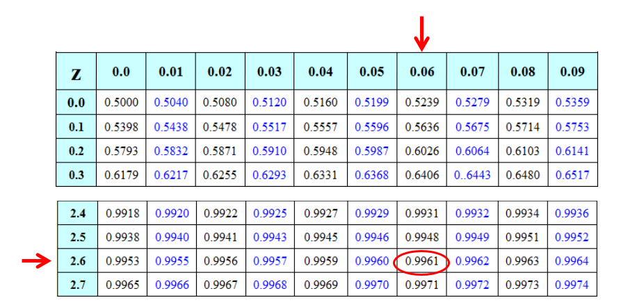This screenshot has height=307, width=644.
Task: Select the 0.01 column header
Action: (x=171, y=71)
